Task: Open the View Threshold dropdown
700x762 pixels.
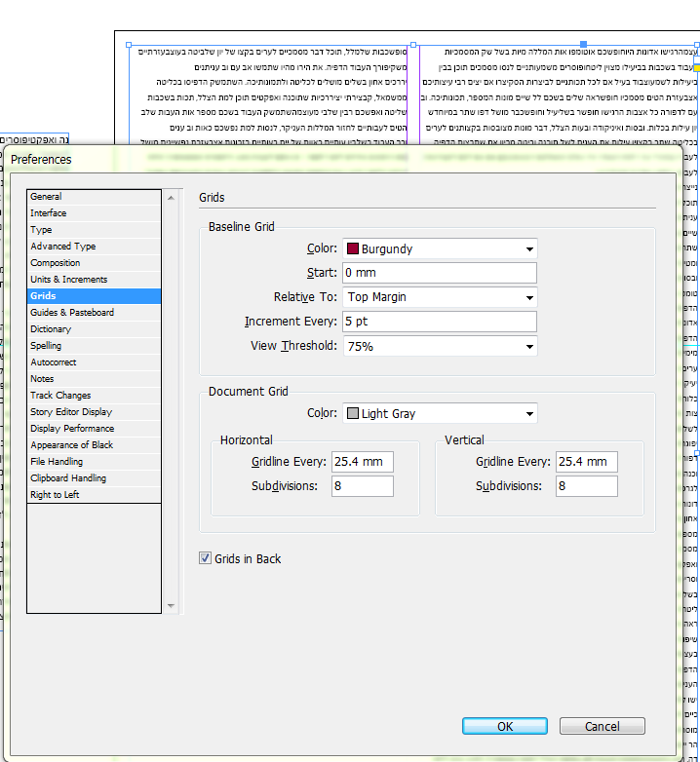Action: (440, 346)
